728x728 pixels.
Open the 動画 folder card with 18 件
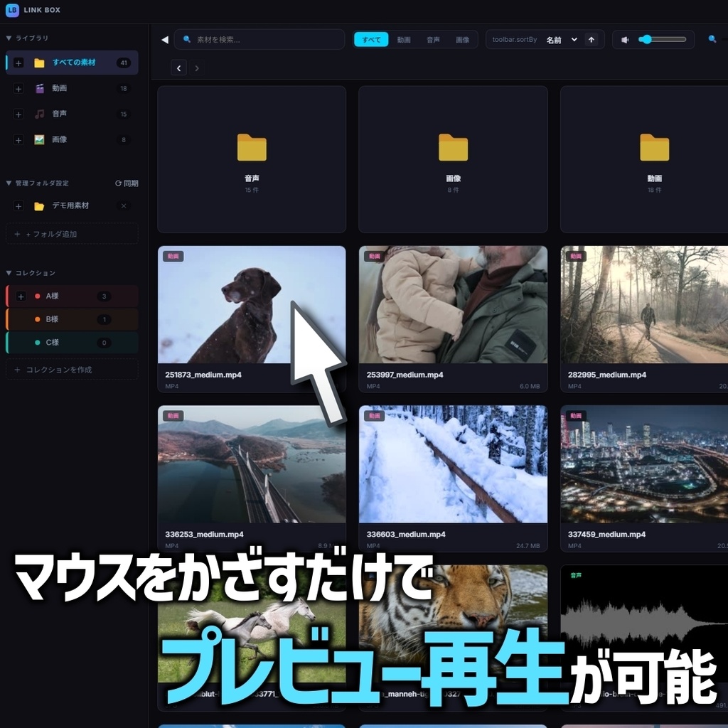(644, 159)
